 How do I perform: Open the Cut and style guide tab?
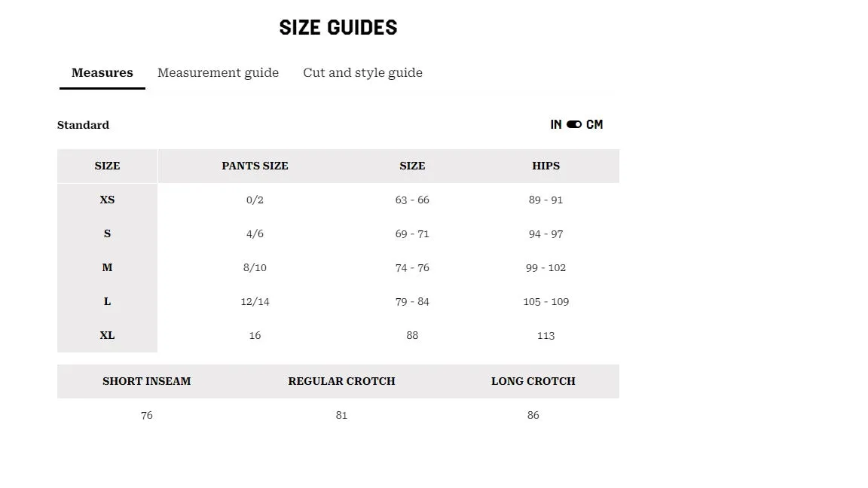pyautogui.click(x=362, y=72)
